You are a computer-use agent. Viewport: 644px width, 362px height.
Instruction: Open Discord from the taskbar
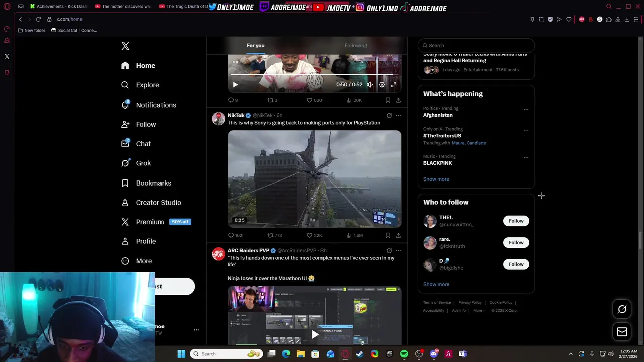[x=434, y=354]
